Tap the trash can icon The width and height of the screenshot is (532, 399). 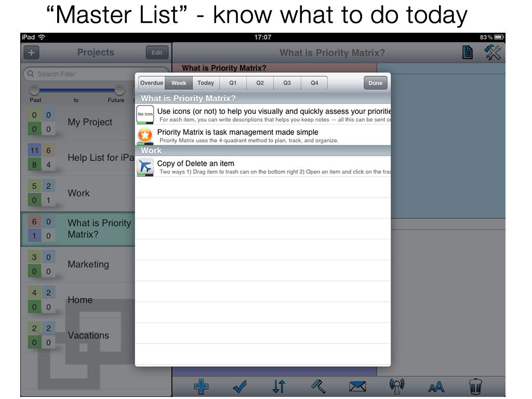(x=475, y=387)
